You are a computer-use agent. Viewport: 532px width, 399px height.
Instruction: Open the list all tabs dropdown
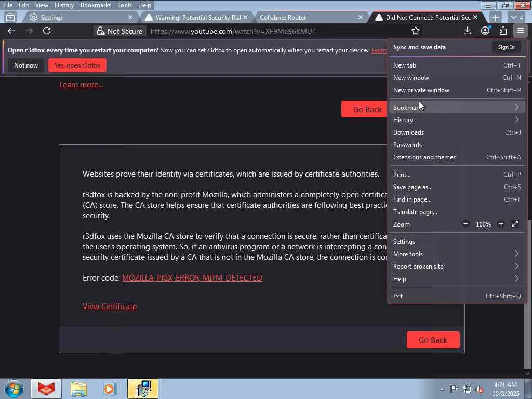coord(517,17)
